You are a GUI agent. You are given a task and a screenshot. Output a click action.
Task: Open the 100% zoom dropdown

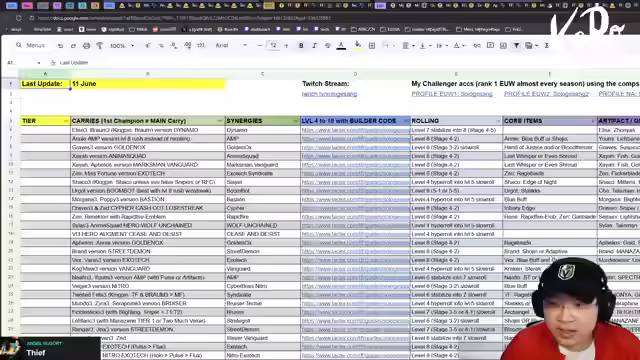click(122, 46)
